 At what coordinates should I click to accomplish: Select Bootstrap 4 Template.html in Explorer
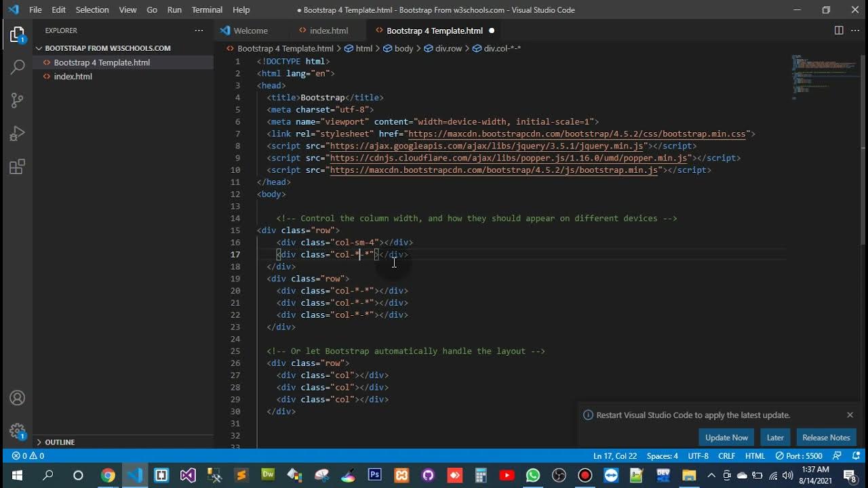point(123,62)
